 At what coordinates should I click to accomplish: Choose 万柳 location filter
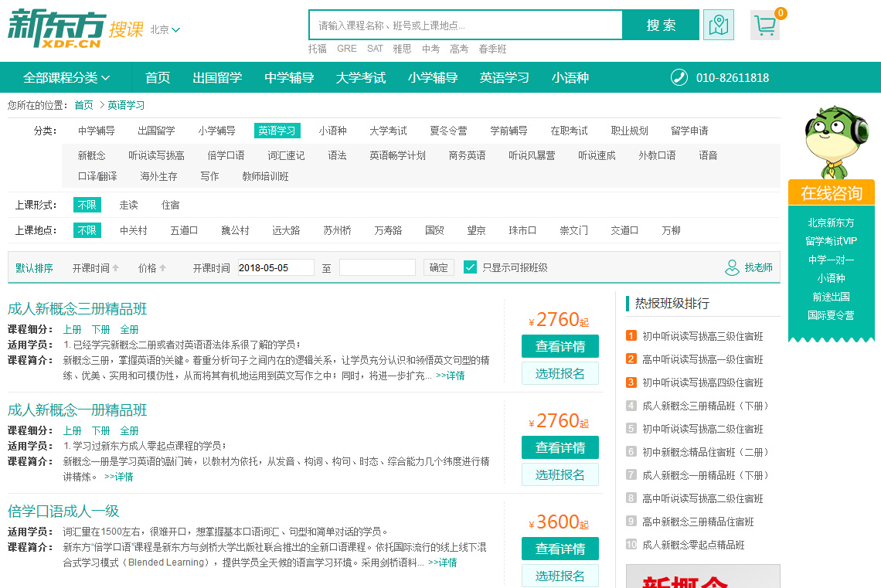coord(671,230)
